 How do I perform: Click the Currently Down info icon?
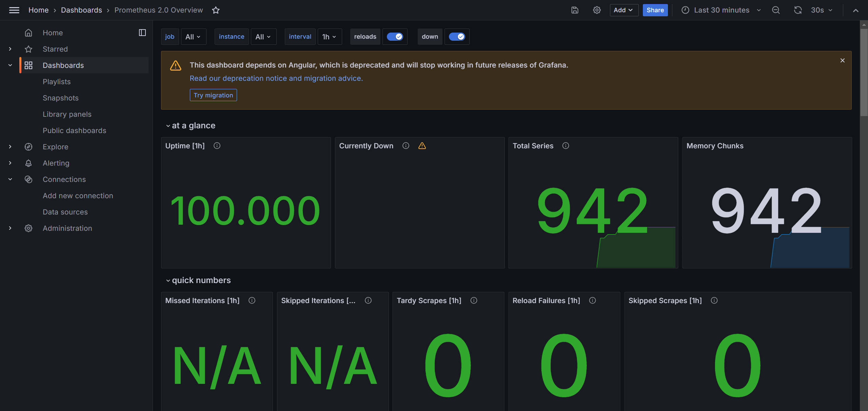(406, 146)
